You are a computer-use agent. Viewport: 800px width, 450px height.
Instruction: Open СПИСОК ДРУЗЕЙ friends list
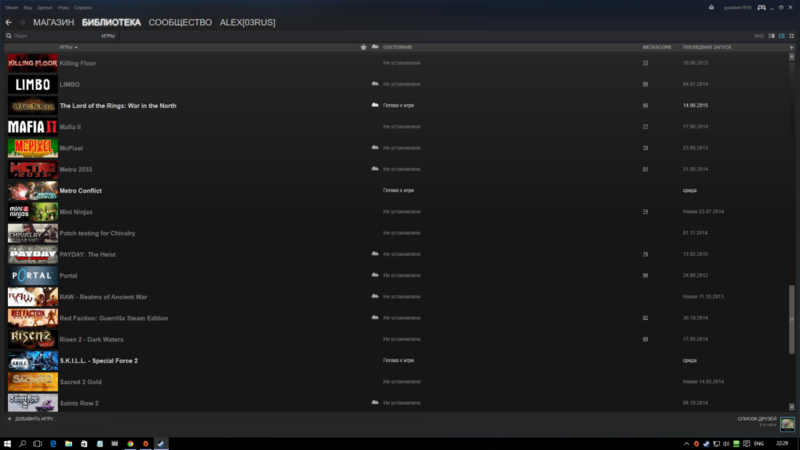click(x=757, y=419)
